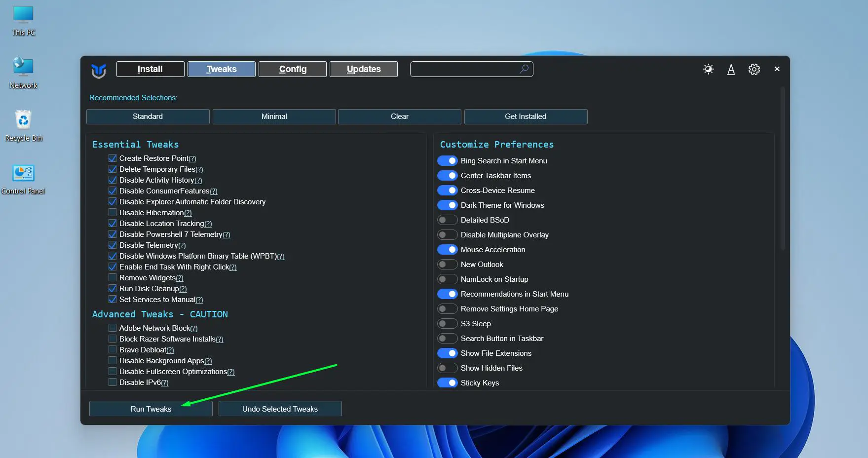The image size is (868, 458).
Task: Disable the Dark Theme for Windows toggle
Action: tap(447, 205)
